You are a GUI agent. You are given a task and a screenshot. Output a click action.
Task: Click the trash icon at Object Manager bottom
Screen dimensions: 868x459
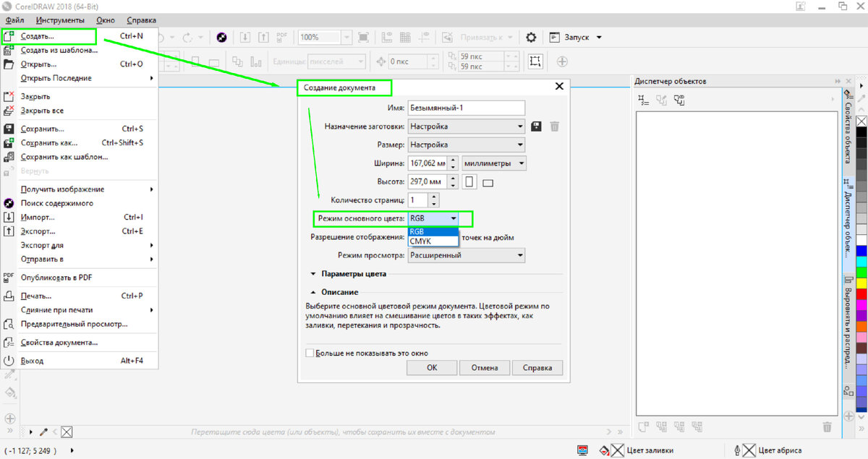click(x=827, y=426)
